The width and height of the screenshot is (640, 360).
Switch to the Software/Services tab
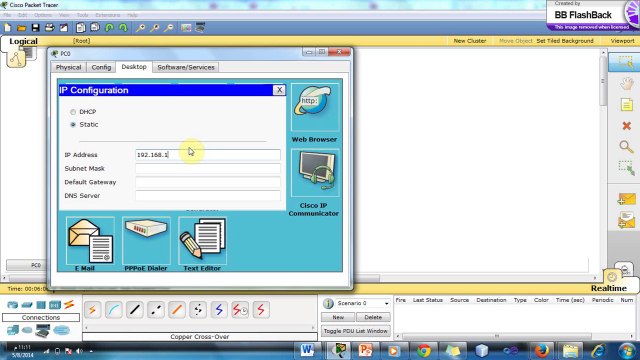coord(186,67)
